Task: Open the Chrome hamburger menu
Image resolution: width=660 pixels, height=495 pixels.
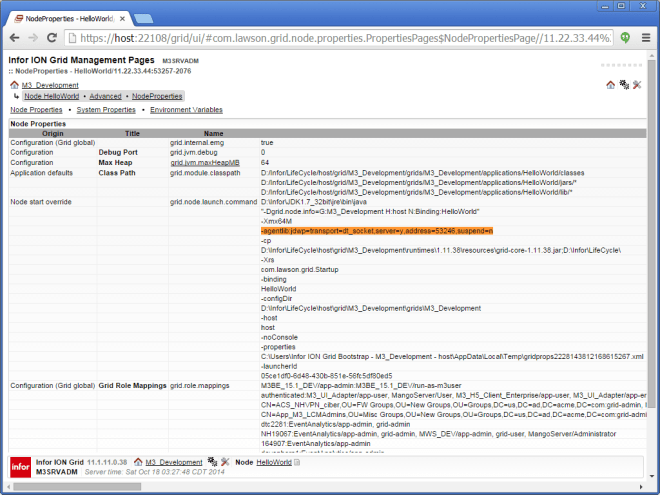Action: tap(645, 38)
